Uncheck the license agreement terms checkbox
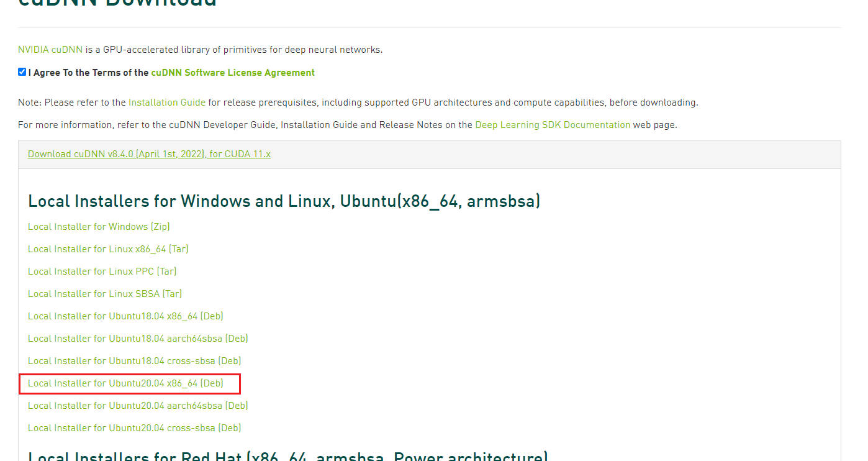 (22, 72)
